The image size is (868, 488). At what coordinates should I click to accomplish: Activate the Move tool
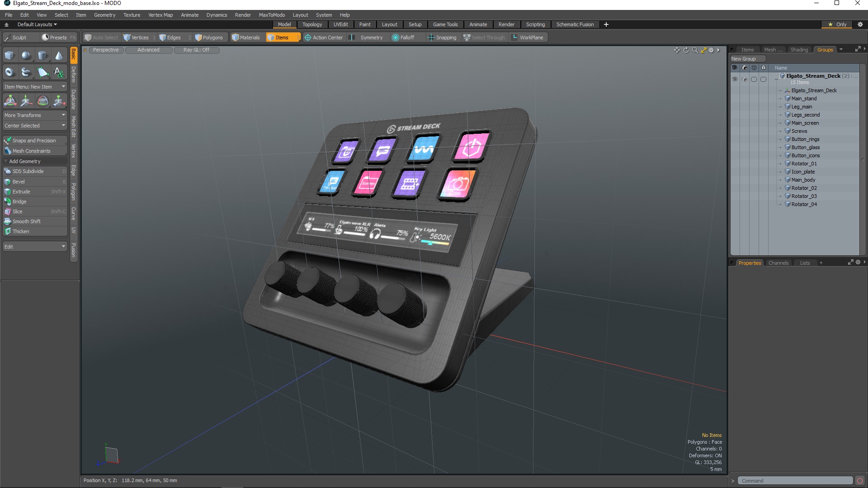click(26, 101)
